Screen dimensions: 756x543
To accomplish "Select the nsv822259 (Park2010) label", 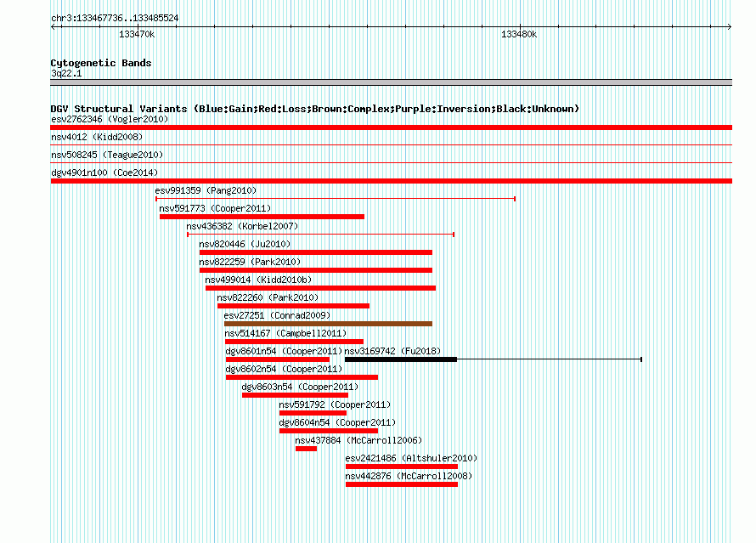I will tap(250, 262).
